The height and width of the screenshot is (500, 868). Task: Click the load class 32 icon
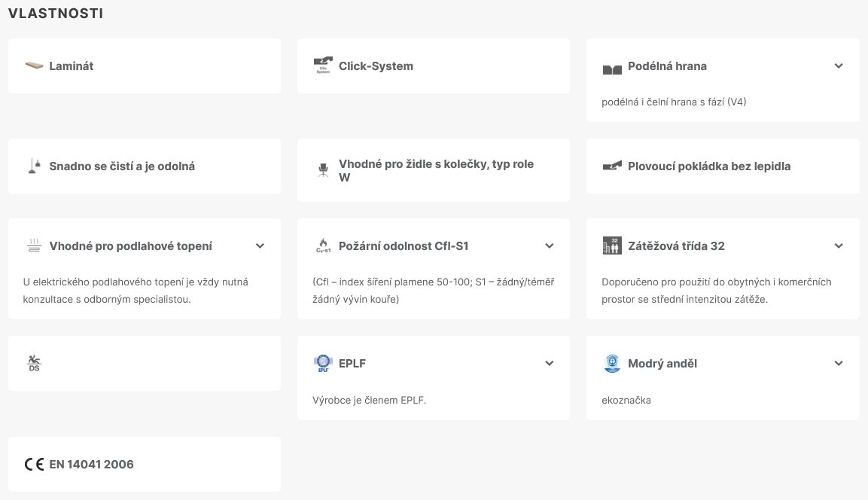coord(612,245)
